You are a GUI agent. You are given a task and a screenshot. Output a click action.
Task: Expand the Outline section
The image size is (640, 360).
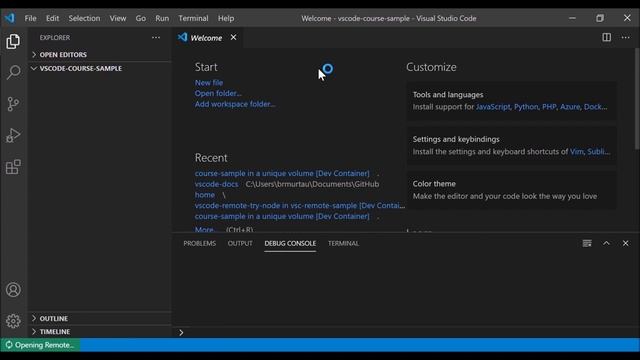point(100,318)
